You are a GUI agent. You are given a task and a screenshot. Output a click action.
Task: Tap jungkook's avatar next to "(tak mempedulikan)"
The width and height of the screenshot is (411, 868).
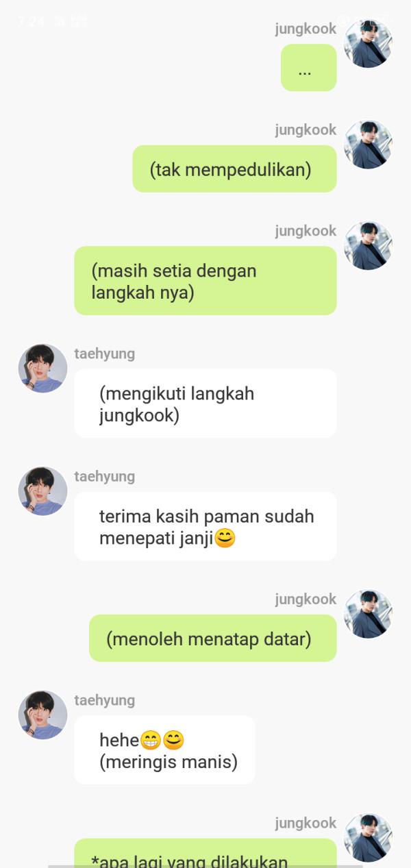pos(368,145)
